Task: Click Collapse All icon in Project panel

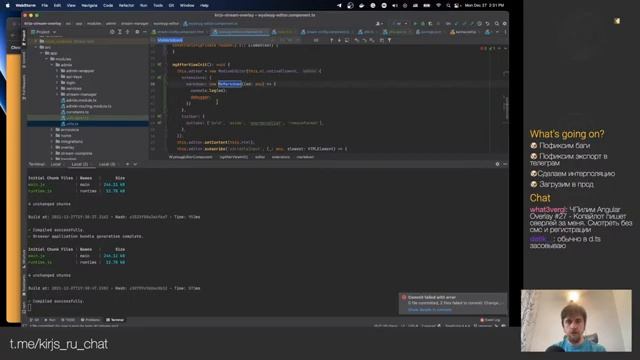Action: (x=127, y=32)
